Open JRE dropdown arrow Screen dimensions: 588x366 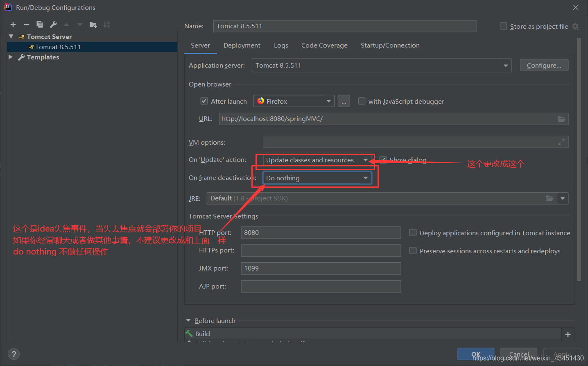[563, 198]
